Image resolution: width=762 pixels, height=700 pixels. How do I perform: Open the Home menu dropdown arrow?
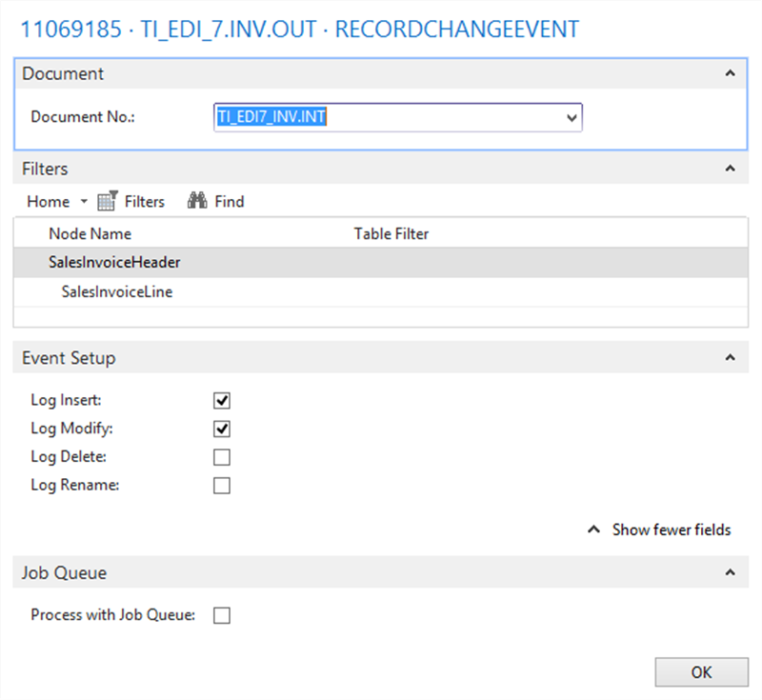pyautogui.click(x=84, y=201)
